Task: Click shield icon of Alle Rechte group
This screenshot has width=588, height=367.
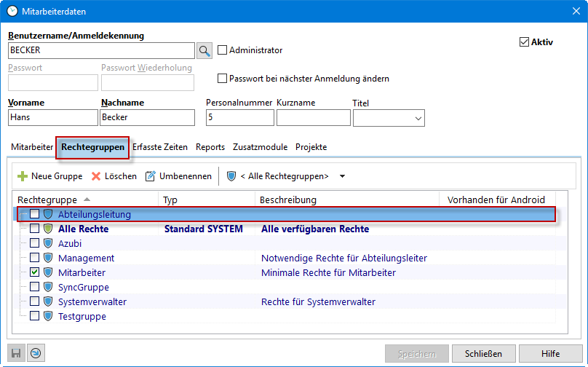Action: [x=49, y=229]
